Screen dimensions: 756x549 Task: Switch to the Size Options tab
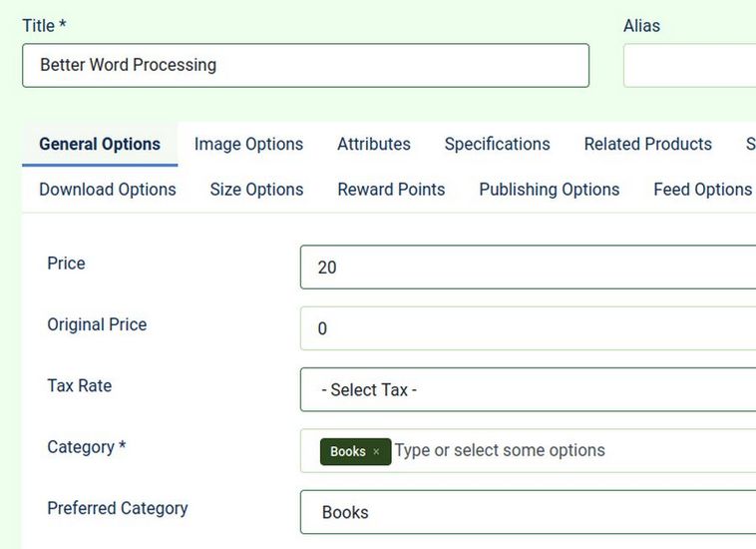tap(256, 190)
